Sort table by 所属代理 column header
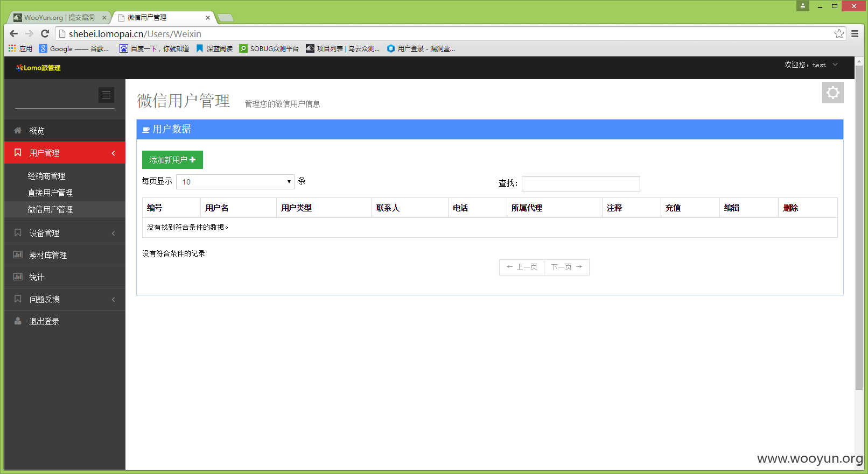 pyautogui.click(x=554, y=208)
